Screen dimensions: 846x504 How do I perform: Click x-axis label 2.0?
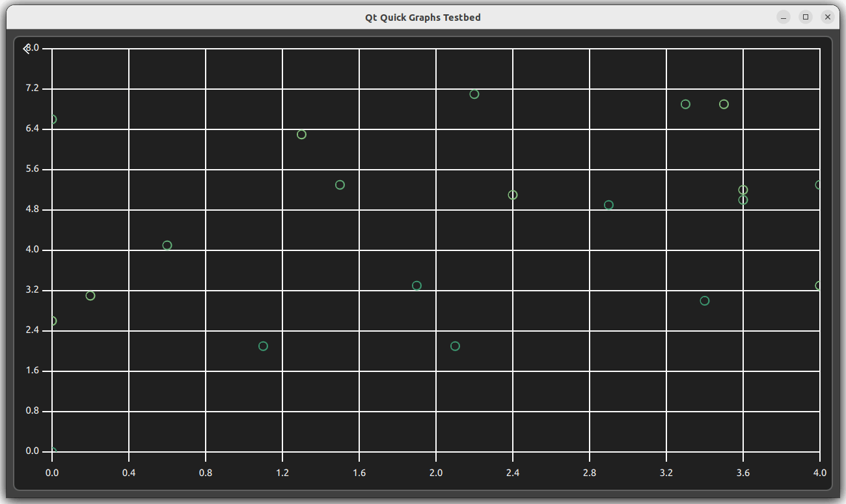436,473
